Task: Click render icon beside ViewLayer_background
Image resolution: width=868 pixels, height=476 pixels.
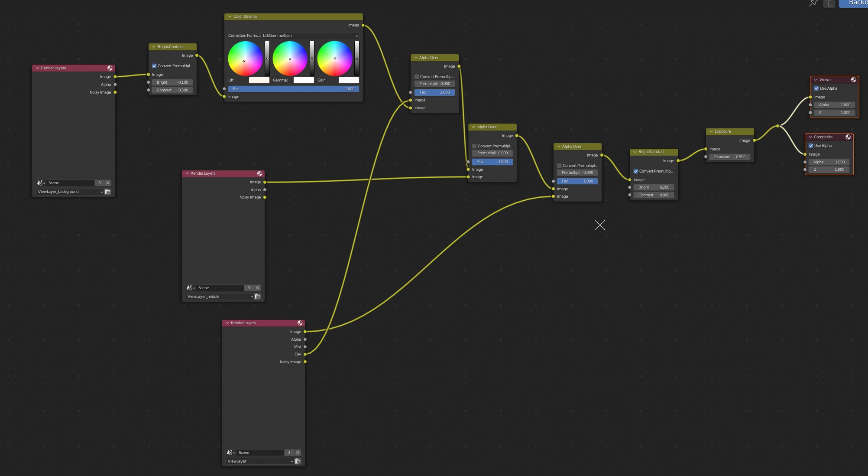Action: (108, 192)
